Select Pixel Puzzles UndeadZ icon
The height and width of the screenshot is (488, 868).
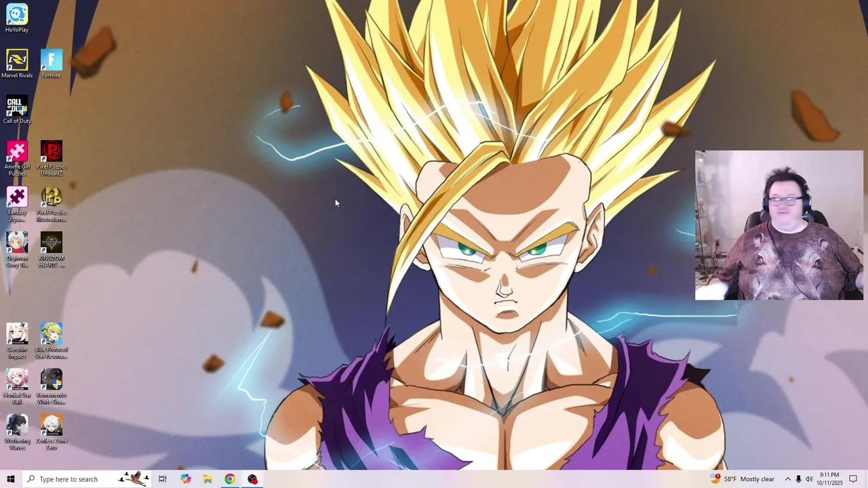pos(51,159)
